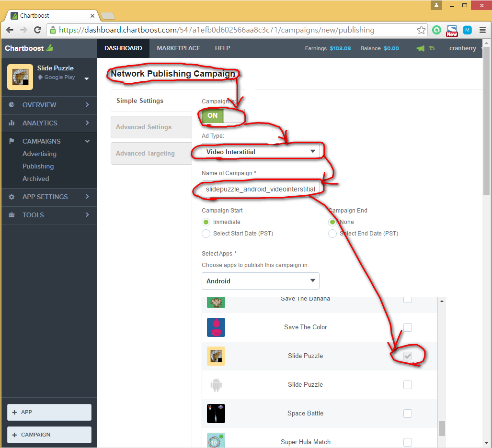The height and width of the screenshot is (448, 492).
Task: Switch to Advanced Targeting tab
Action: click(x=151, y=154)
